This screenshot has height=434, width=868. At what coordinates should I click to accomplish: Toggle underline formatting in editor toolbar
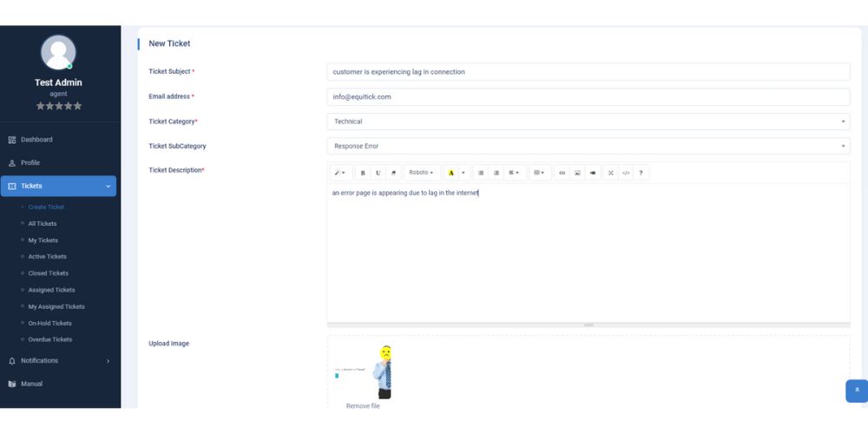click(378, 173)
